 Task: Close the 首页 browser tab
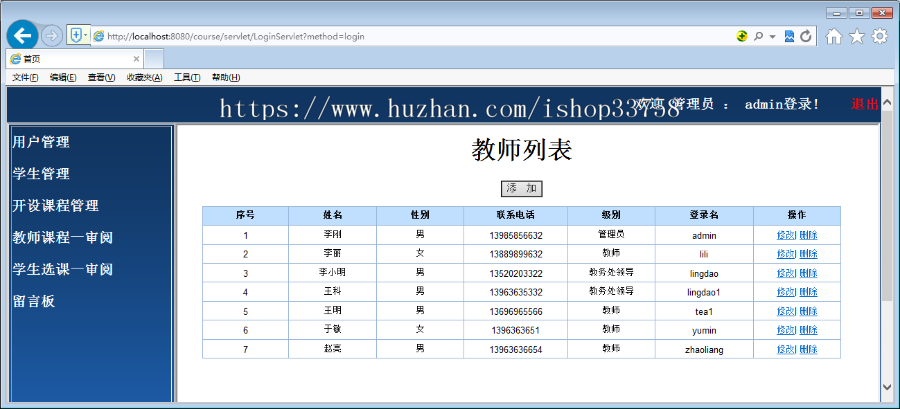click(136, 59)
